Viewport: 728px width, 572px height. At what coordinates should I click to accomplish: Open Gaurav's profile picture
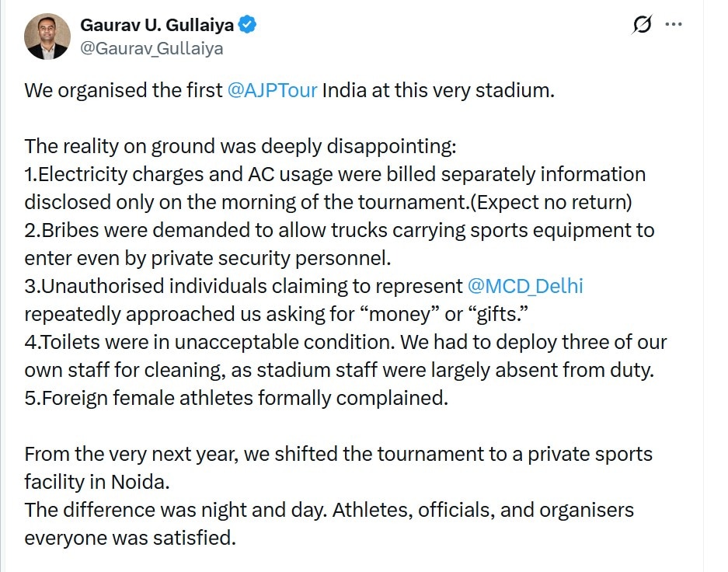pos(47,35)
